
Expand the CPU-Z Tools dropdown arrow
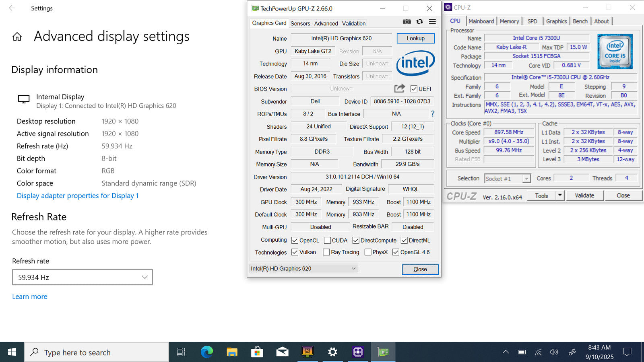click(559, 195)
